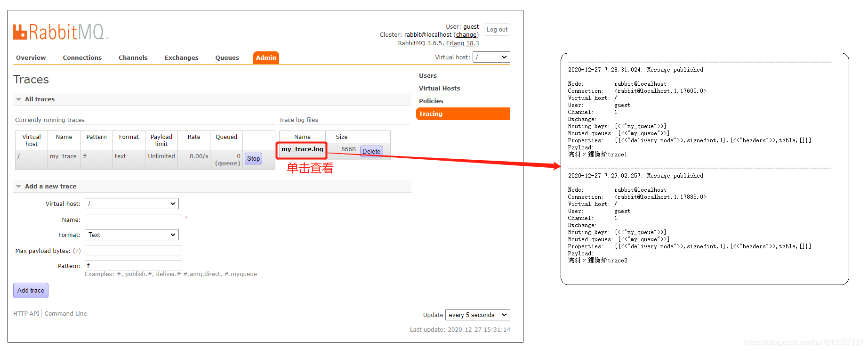The width and height of the screenshot is (868, 351).
Task: Click the 7:28:31 Message published log line
Action: click(x=635, y=70)
